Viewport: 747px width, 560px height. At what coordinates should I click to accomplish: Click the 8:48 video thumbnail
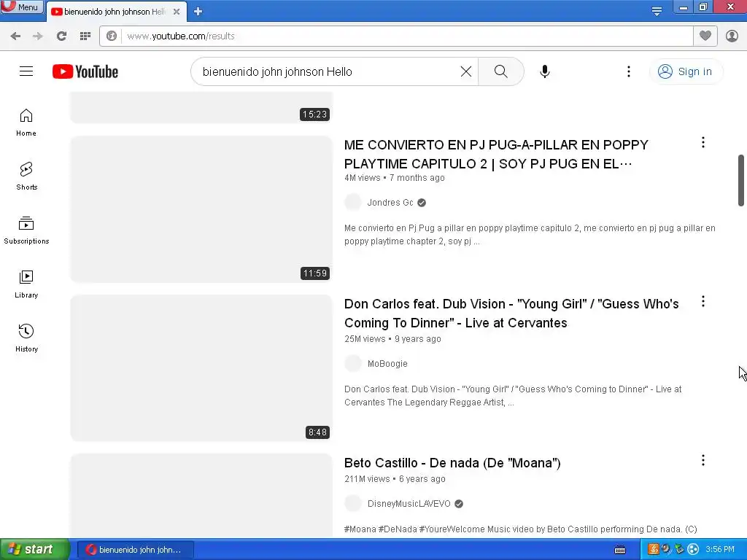pos(201,368)
